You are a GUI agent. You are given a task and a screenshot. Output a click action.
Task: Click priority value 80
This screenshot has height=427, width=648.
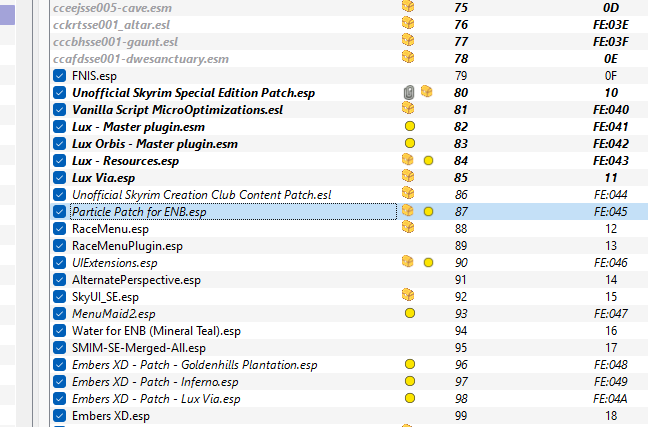pyautogui.click(x=461, y=93)
